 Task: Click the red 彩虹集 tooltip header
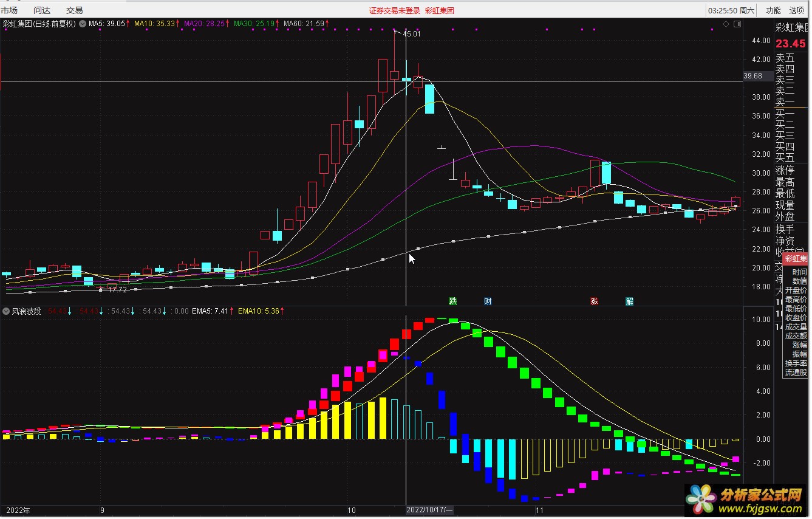795,259
